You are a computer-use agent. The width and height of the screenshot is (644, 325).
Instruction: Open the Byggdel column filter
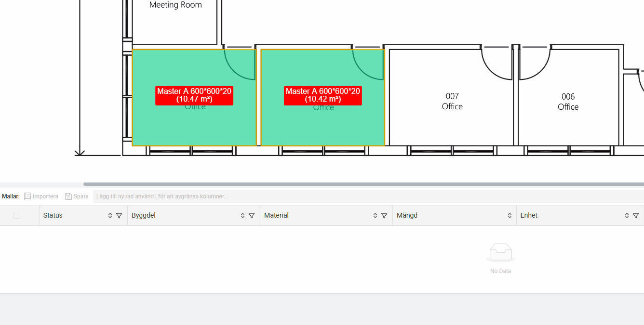pos(252,216)
